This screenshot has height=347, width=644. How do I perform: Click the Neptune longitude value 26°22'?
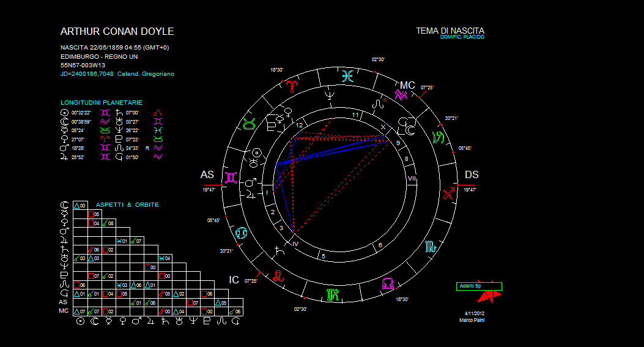(132, 130)
